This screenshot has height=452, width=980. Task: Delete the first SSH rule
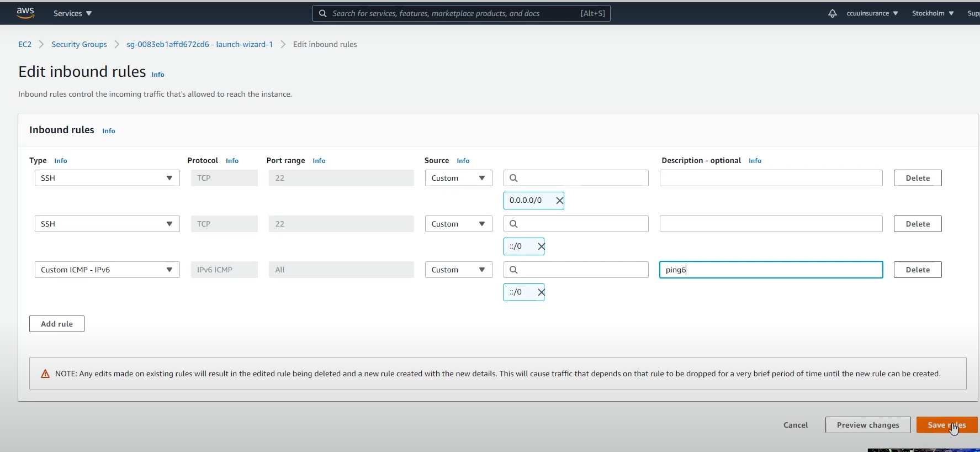[x=918, y=178]
